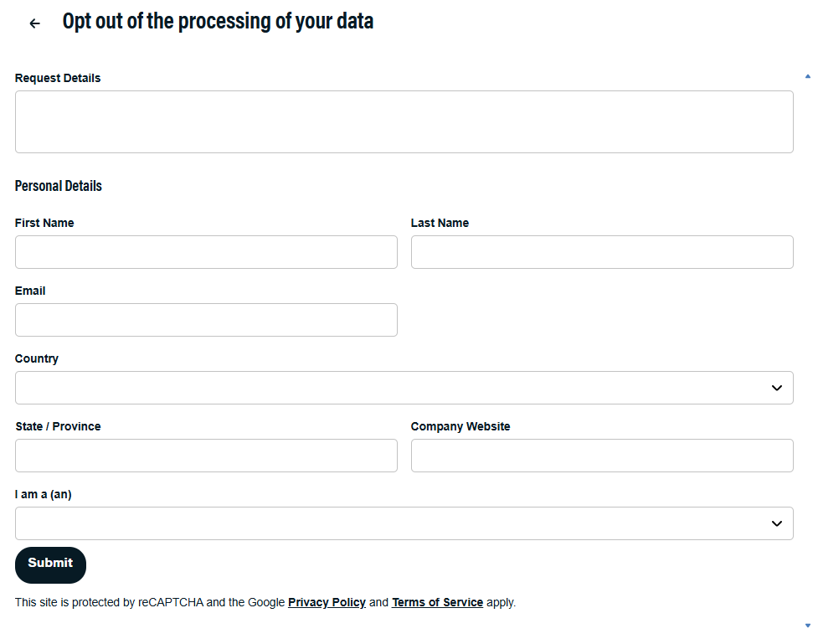Image resolution: width=818 pixels, height=644 pixels.
Task: Click inside the Request Details text area
Action: [x=404, y=121]
